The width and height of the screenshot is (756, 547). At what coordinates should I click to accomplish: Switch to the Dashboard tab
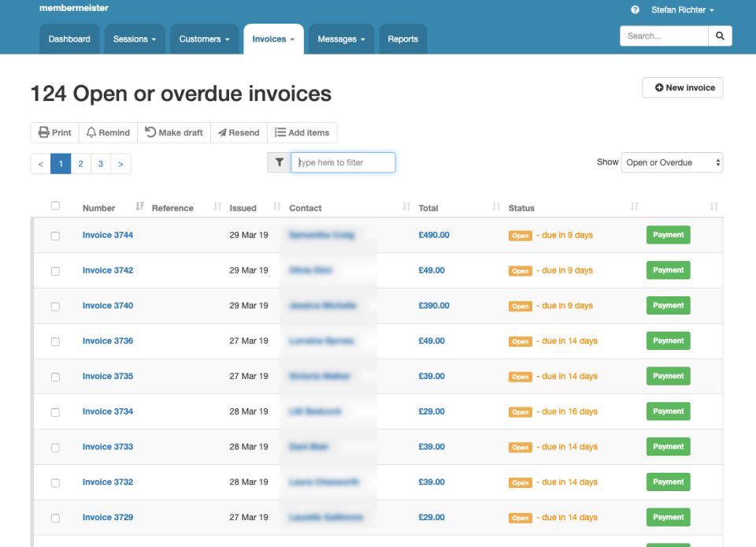[x=69, y=39]
